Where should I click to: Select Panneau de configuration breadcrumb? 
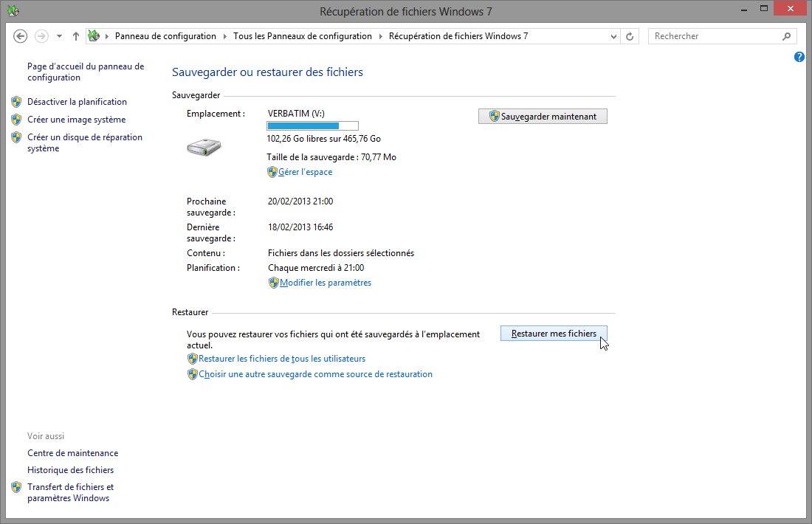click(x=165, y=35)
